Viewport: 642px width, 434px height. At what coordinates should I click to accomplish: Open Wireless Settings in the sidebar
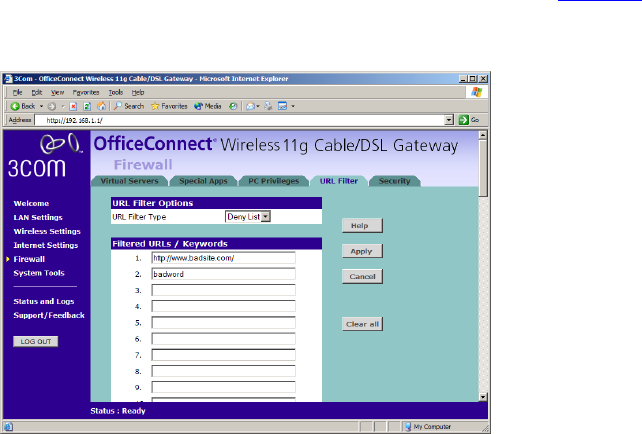(x=47, y=231)
